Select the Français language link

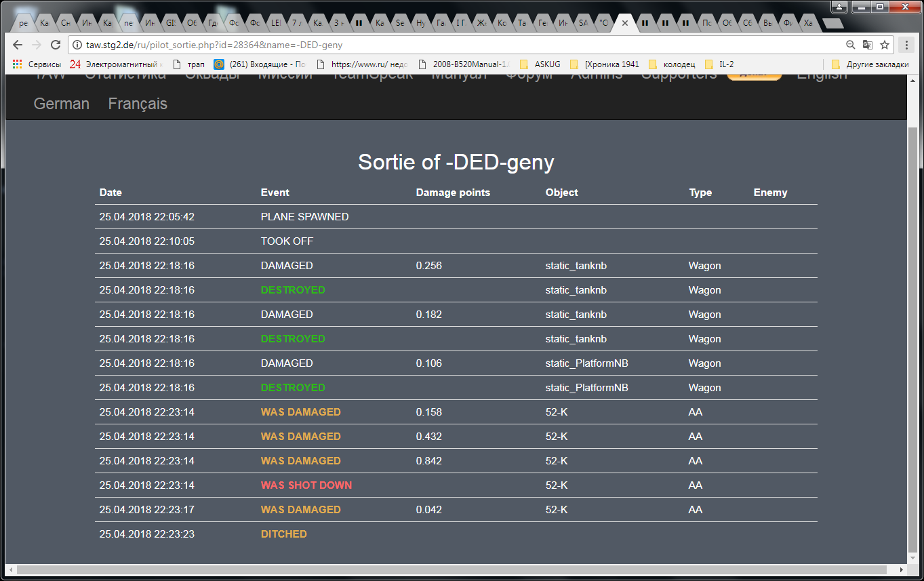coord(138,104)
